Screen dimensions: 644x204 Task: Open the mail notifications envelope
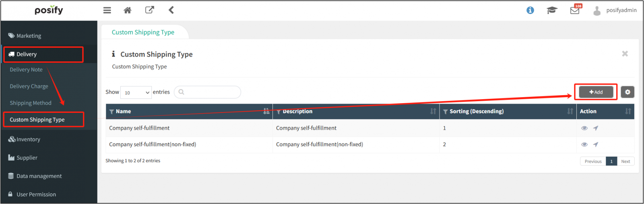click(575, 10)
